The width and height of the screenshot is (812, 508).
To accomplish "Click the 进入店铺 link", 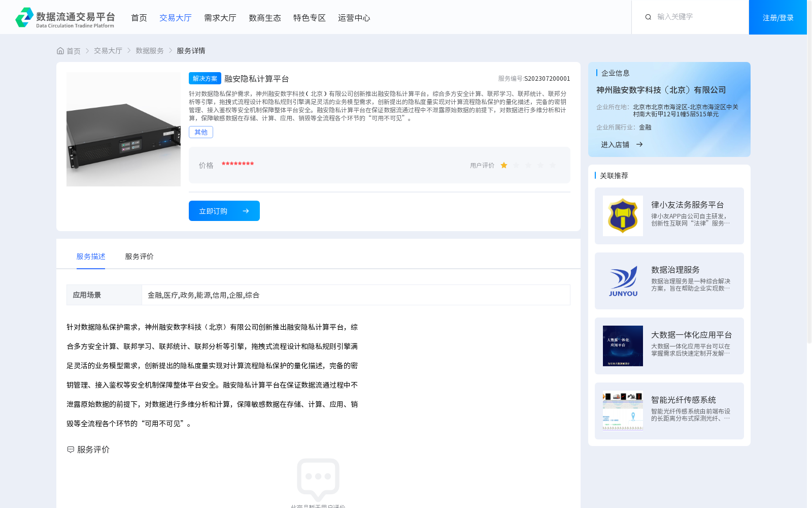I will coord(615,144).
